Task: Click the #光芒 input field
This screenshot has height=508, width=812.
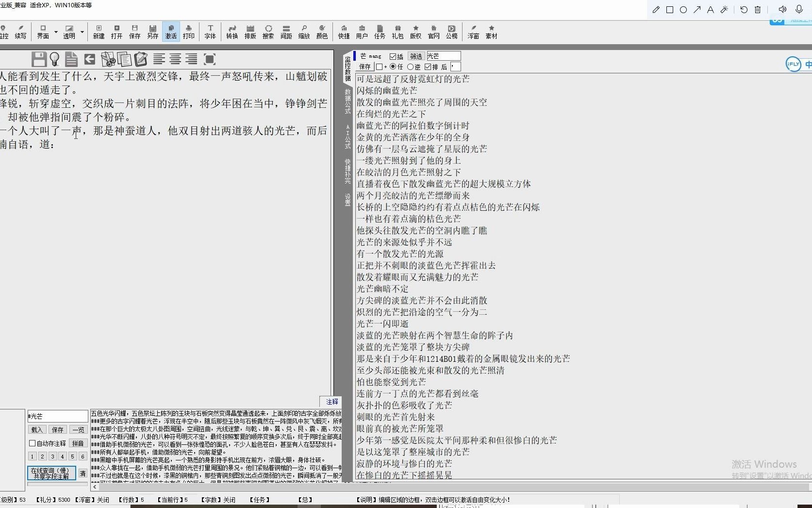Action: (58, 416)
